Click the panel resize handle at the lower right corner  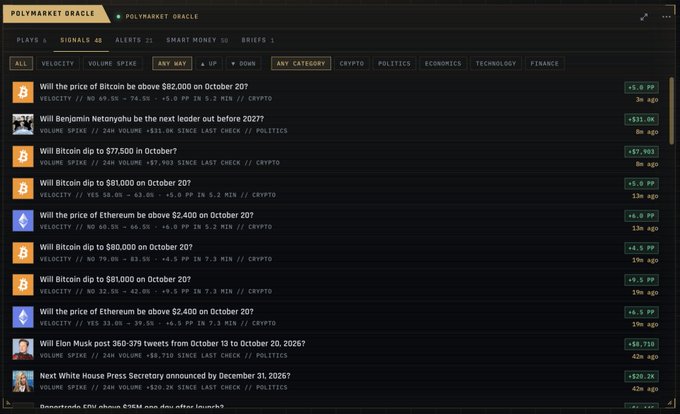(x=670, y=403)
